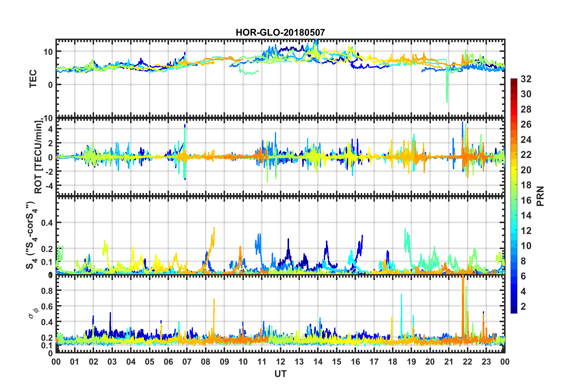
Task: Click x-axis tick label 05
Action: coord(150,362)
